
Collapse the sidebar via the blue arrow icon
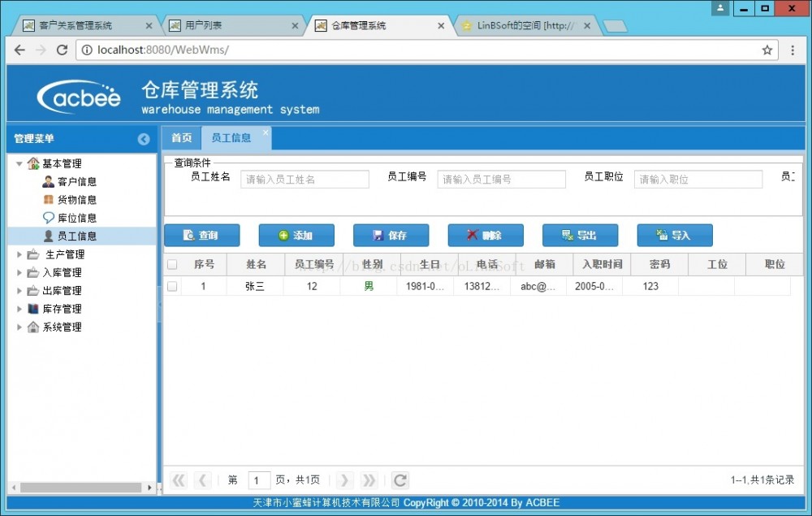144,139
